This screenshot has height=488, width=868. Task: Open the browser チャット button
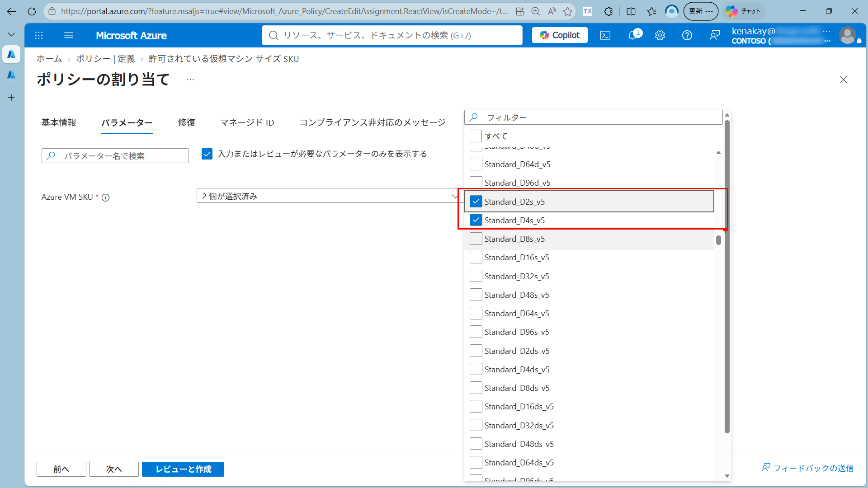click(x=744, y=11)
